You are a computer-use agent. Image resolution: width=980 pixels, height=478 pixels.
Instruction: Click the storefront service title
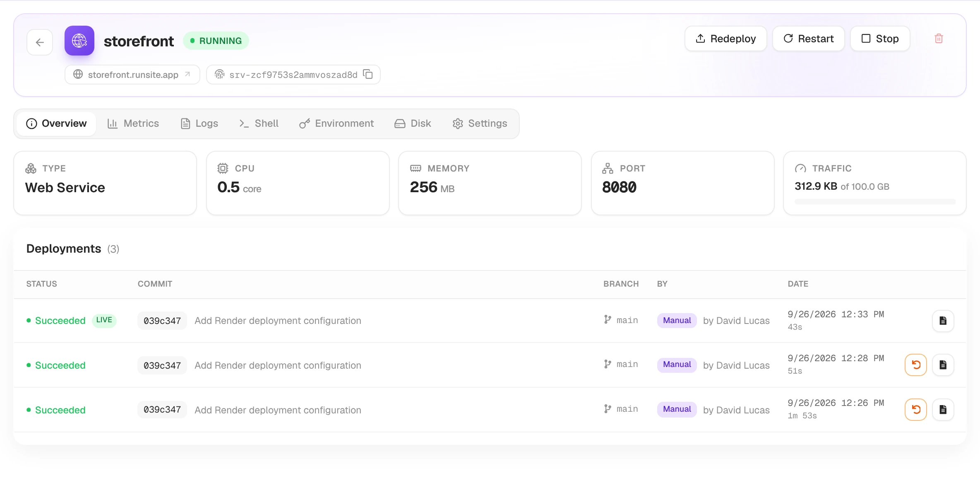coord(139,41)
